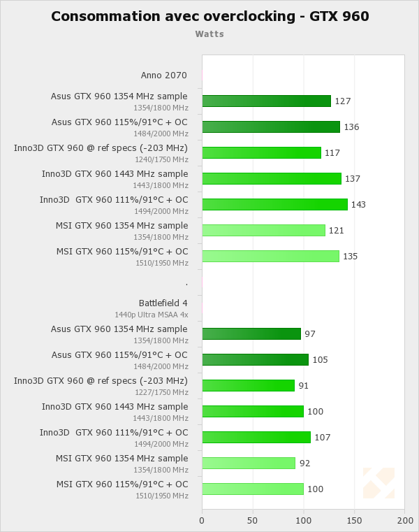The height and width of the screenshot is (532, 419).
Task: Select the 'Battlefield 4' section heading
Action: click(x=163, y=303)
